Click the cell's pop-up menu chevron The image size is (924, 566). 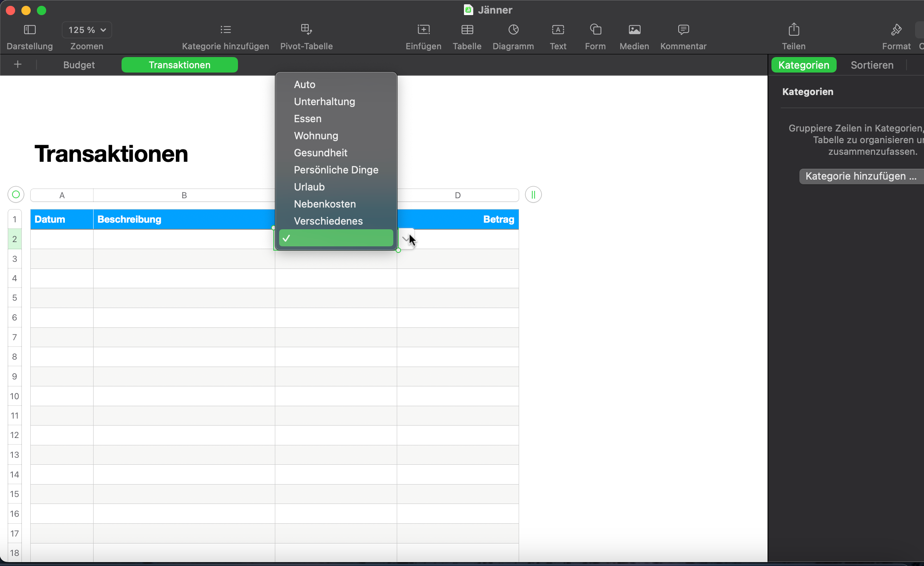[x=405, y=239]
